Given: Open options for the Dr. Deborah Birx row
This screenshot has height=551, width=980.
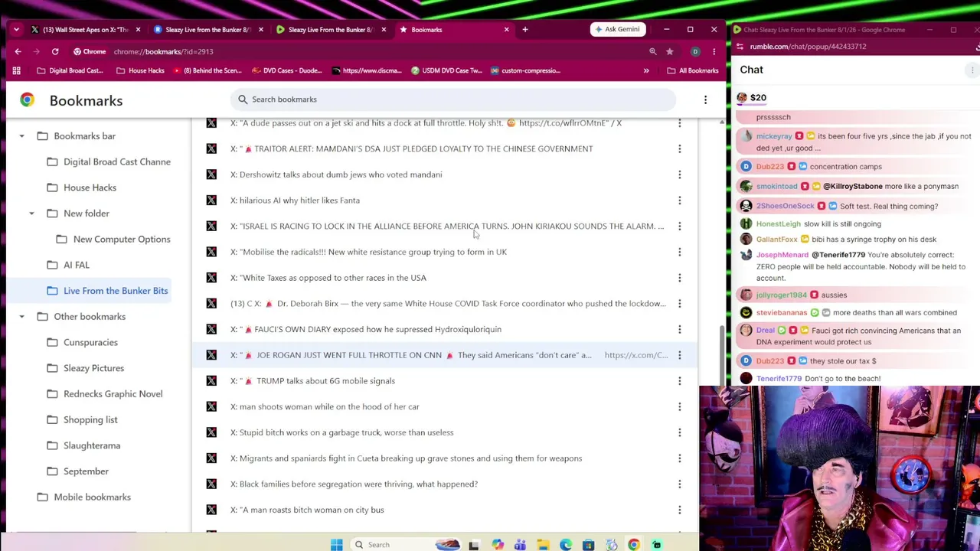Looking at the screenshot, I should [679, 304].
